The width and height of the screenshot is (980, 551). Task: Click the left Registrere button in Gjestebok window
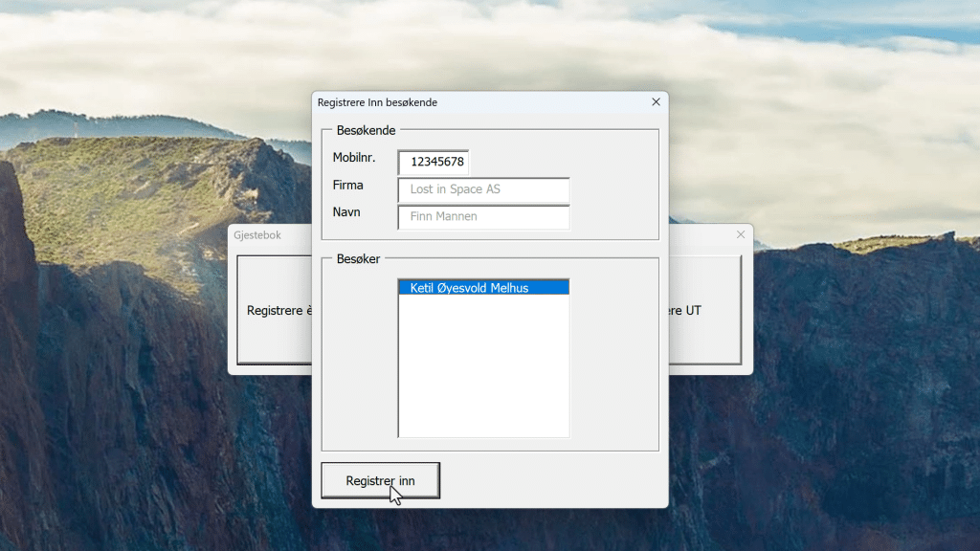(x=275, y=310)
